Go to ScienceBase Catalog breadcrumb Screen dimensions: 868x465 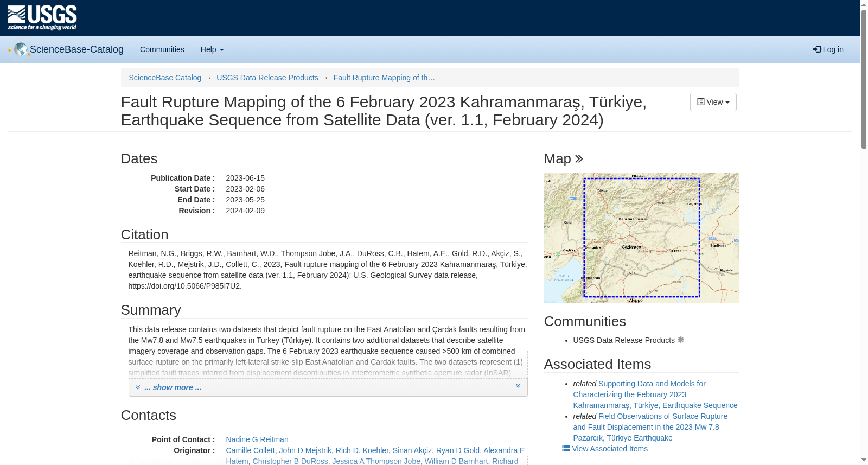pos(165,78)
